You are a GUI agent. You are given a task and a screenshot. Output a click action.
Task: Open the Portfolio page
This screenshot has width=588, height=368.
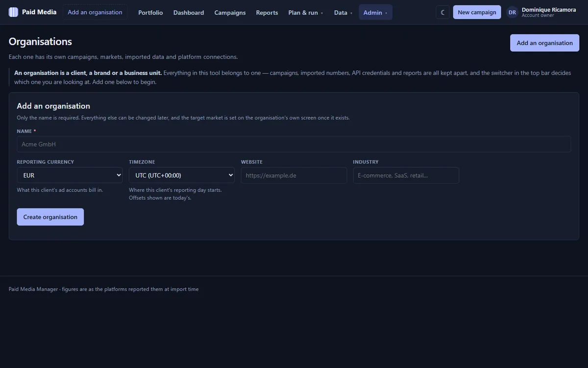click(150, 12)
